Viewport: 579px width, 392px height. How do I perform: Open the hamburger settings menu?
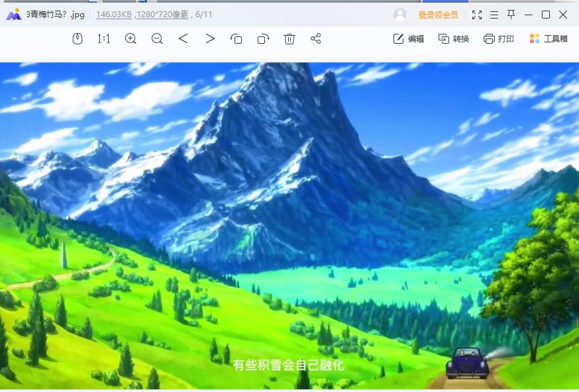(494, 13)
